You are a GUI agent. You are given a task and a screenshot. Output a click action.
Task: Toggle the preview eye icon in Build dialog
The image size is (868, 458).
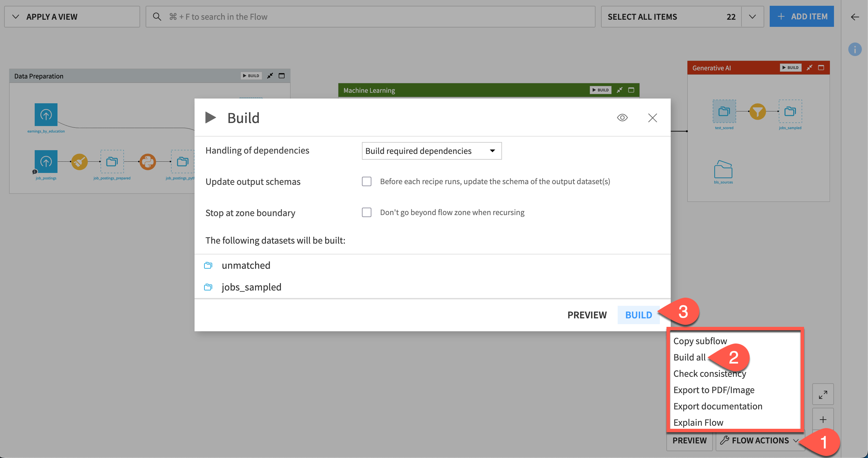coord(622,118)
